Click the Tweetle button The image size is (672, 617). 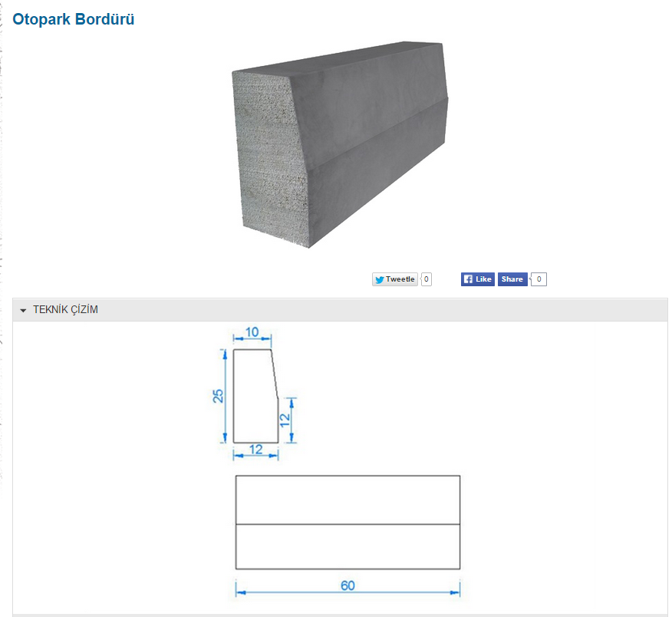(x=395, y=279)
